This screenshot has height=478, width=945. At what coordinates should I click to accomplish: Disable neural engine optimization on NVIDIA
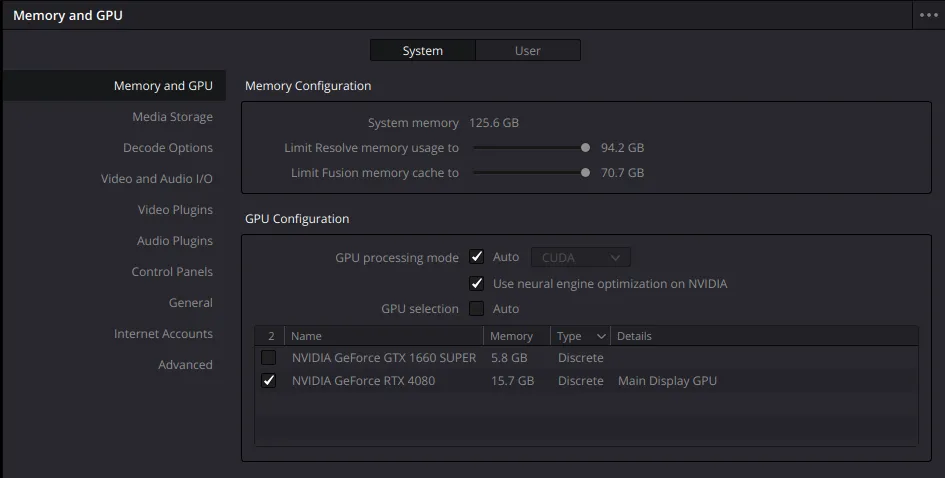coord(477,284)
